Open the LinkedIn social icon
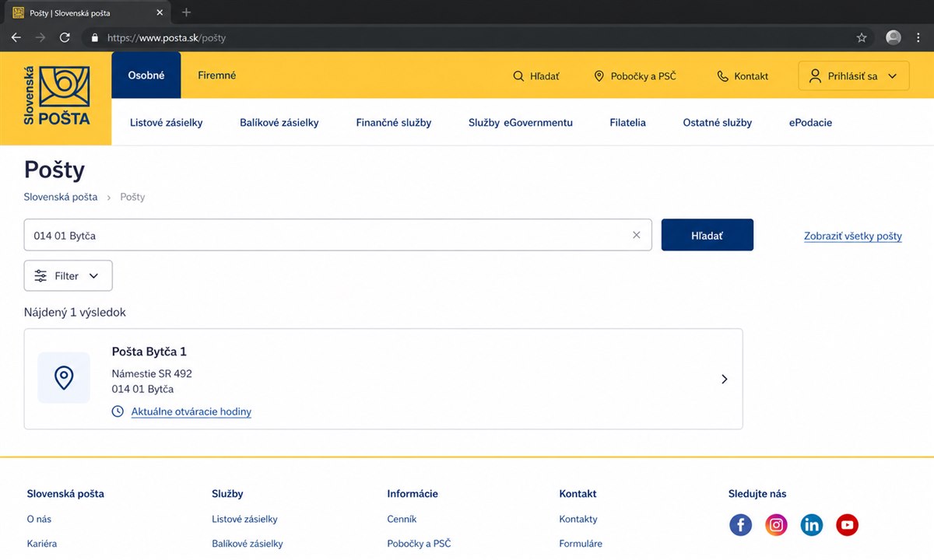This screenshot has width=934, height=560. pyautogui.click(x=812, y=525)
